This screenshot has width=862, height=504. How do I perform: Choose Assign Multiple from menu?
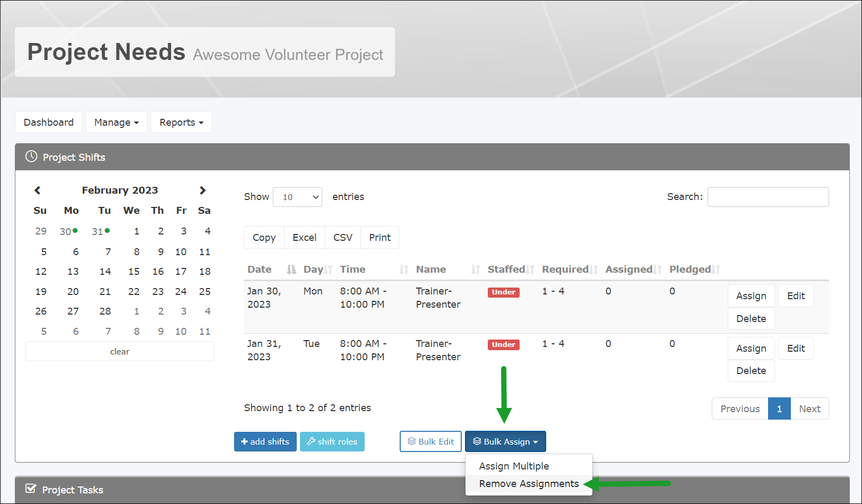click(529, 466)
